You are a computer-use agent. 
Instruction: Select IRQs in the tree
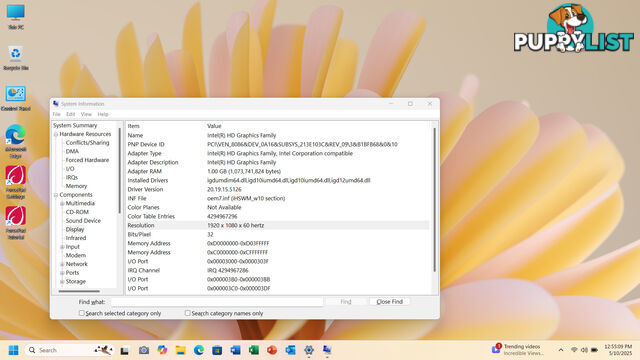click(72, 178)
